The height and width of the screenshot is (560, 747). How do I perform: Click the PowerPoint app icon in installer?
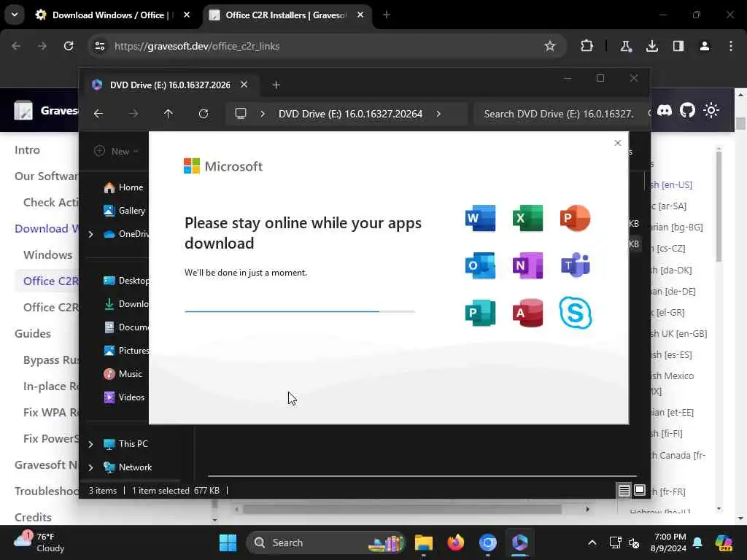[575, 218]
